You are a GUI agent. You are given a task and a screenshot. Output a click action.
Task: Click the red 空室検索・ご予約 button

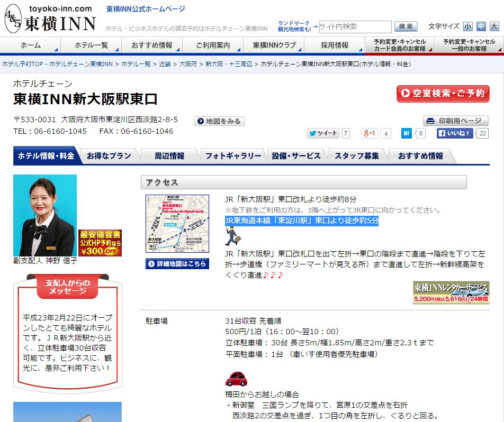click(x=443, y=94)
